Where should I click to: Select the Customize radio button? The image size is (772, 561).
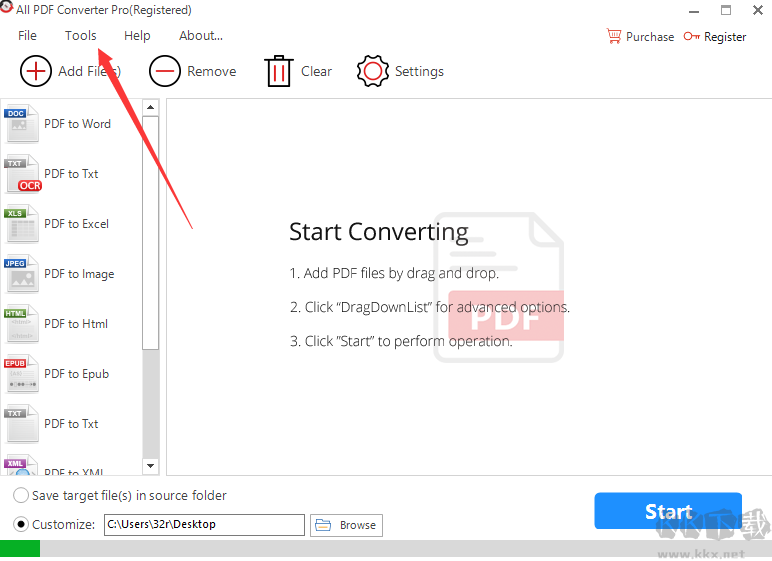[21, 525]
